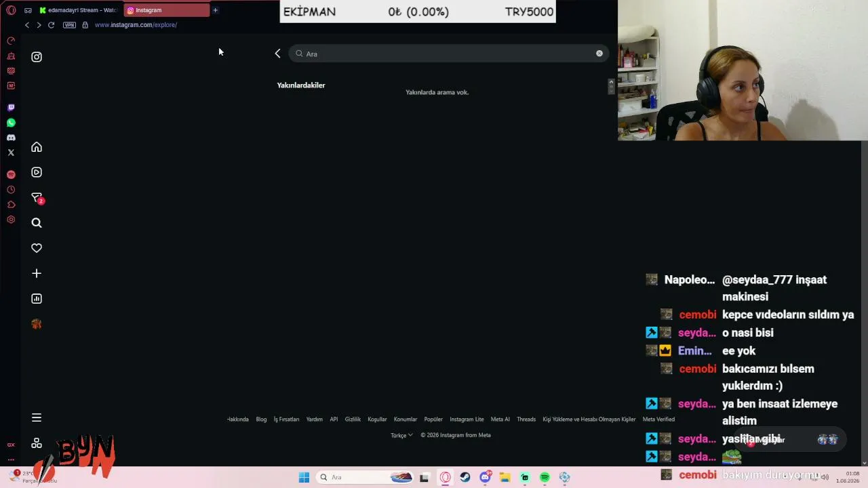Open the Meta apps grid icon

click(37, 443)
